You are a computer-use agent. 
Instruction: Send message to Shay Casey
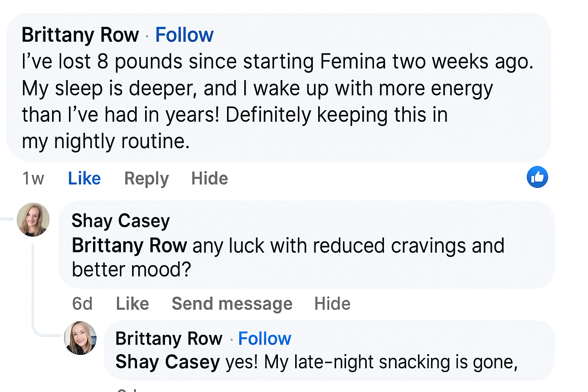click(x=232, y=304)
